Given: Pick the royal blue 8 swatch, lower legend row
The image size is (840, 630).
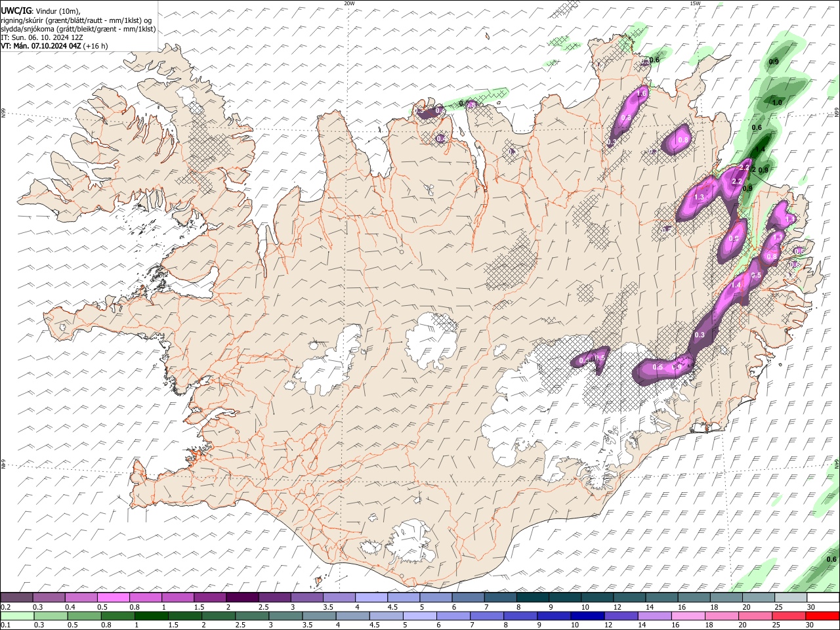Looking at the screenshot, I should tap(520, 616).
